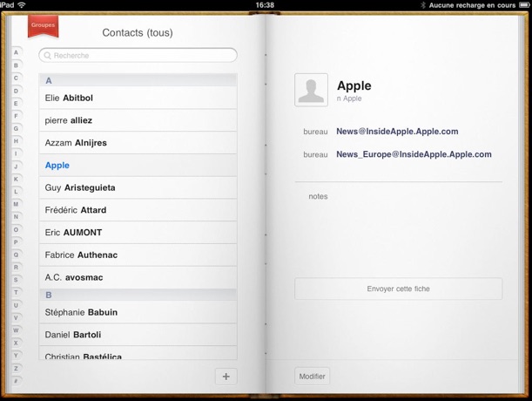Jump to index tab M
Viewport: 532px width, 401px height.
point(16,204)
